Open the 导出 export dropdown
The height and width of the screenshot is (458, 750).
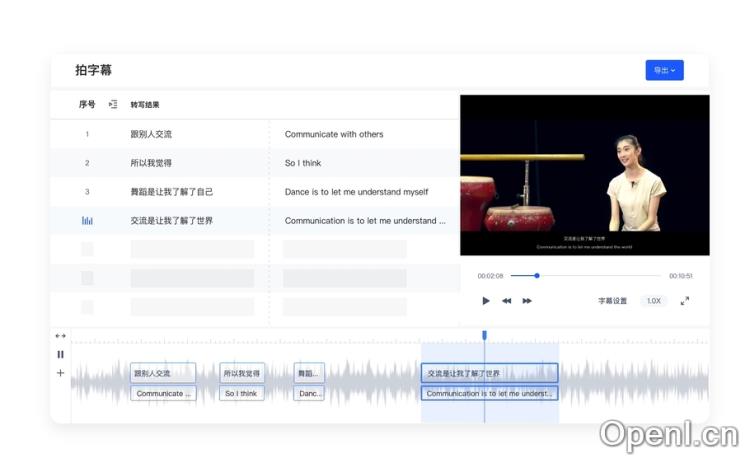point(664,70)
